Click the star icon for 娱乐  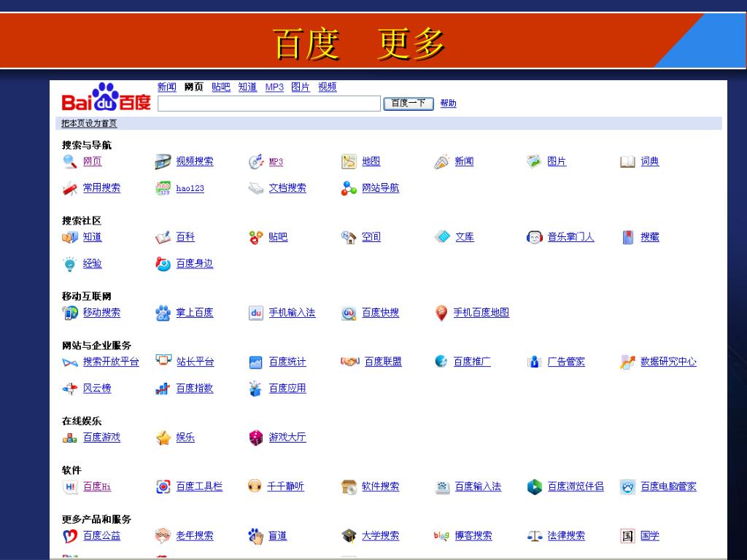click(x=163, y=437)
